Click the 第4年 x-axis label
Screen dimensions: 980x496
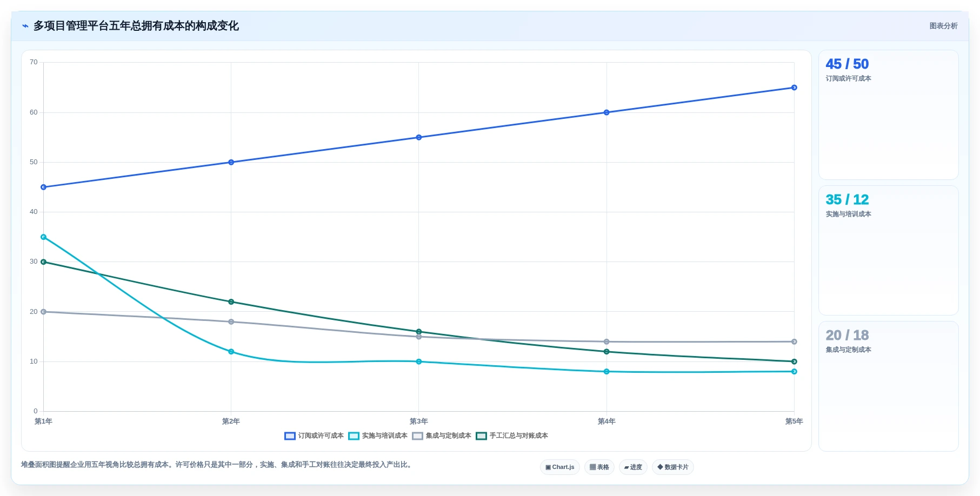click(606, 421)
